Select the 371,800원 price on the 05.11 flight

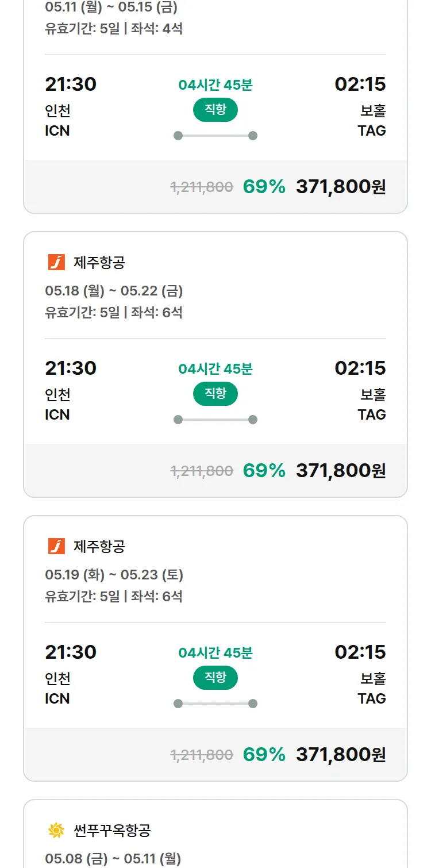pos(341,187)
